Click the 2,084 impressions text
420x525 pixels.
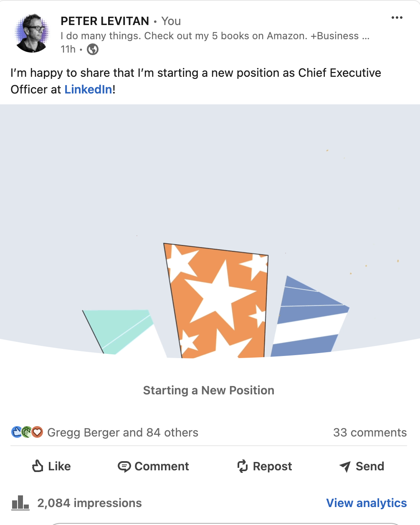tap(89, 503)
